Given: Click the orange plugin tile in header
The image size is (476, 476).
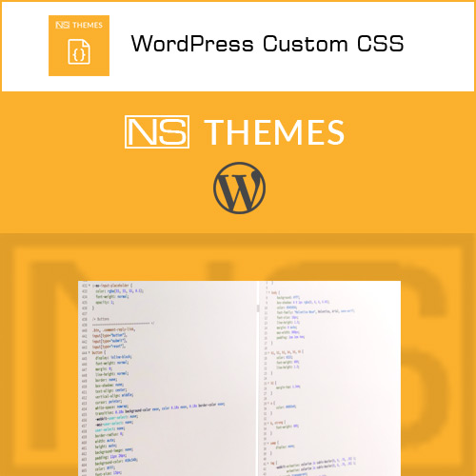Looking at the screenshot, I should coord(79,46).
